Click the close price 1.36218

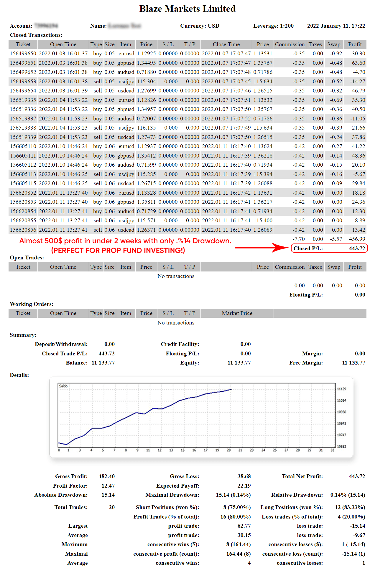click(263, 156)
